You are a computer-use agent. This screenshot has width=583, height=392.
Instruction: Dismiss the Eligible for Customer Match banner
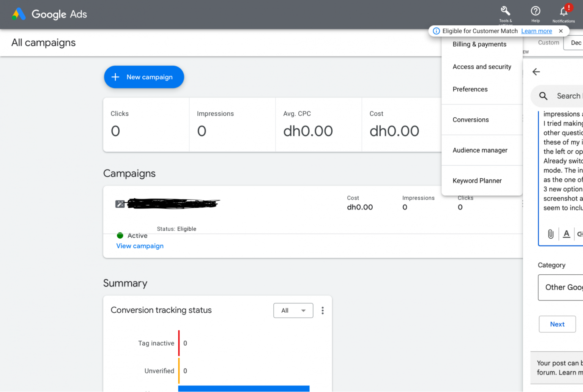click(561, 31)
